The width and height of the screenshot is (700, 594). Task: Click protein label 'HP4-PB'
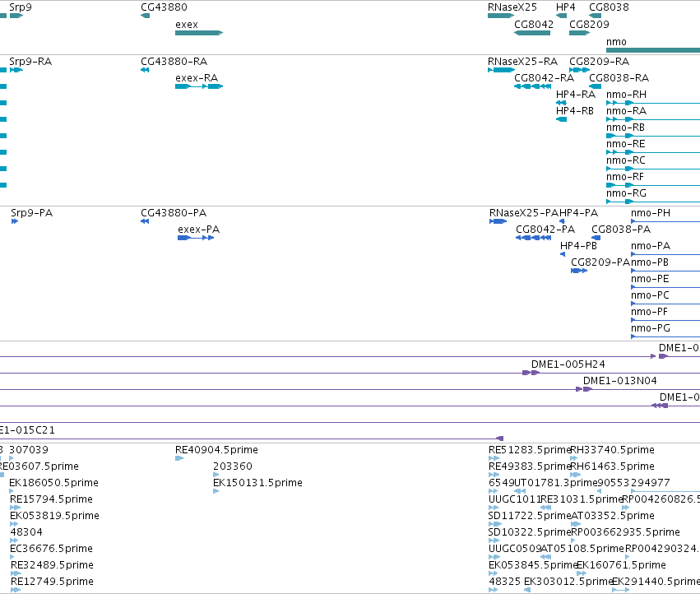(578, 246)
